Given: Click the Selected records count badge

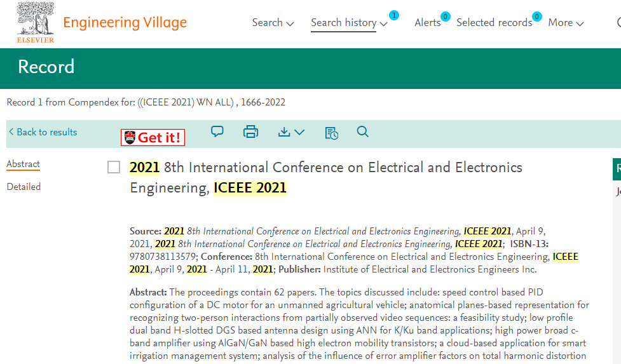Looking at the screenshot, I should click(536, 17).
